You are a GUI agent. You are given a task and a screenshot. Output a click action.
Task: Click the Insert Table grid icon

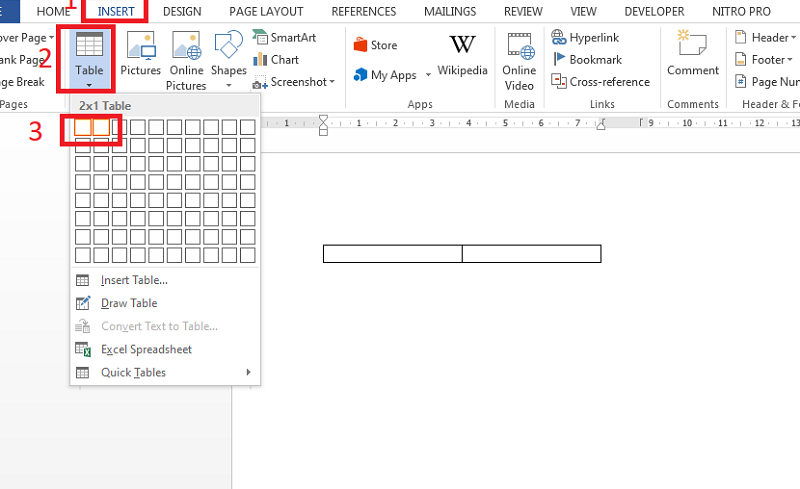tap(82, 280)
